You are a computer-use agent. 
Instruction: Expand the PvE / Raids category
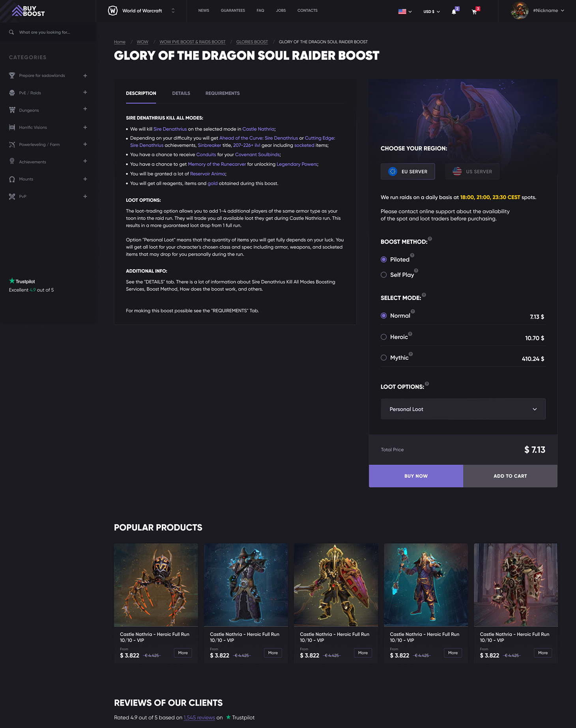click(85, 92)
